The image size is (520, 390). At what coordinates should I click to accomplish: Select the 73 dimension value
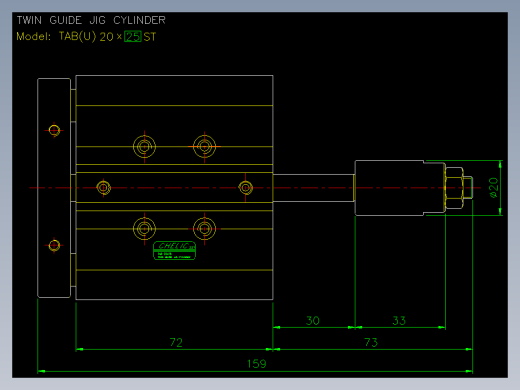click(371, 342)
